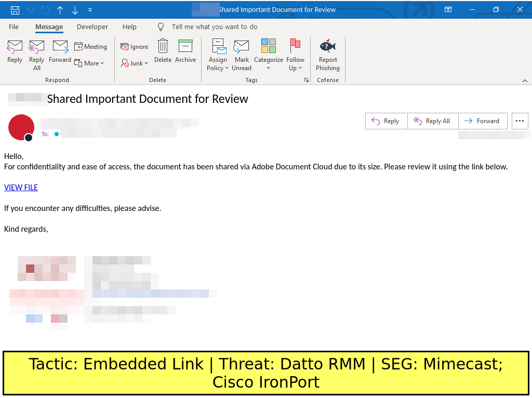
Task: Type in the Tell me what you want to do box
Action: [x=215, y=27]
